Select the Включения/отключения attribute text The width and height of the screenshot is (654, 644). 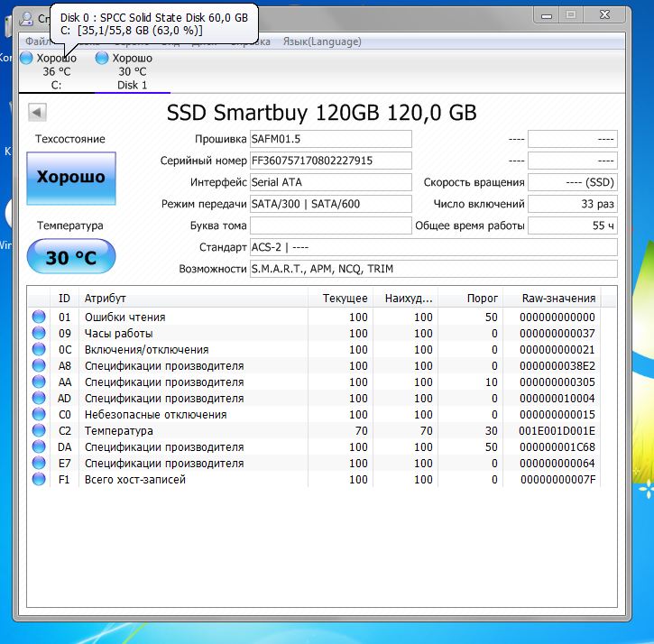coord(146,350)
